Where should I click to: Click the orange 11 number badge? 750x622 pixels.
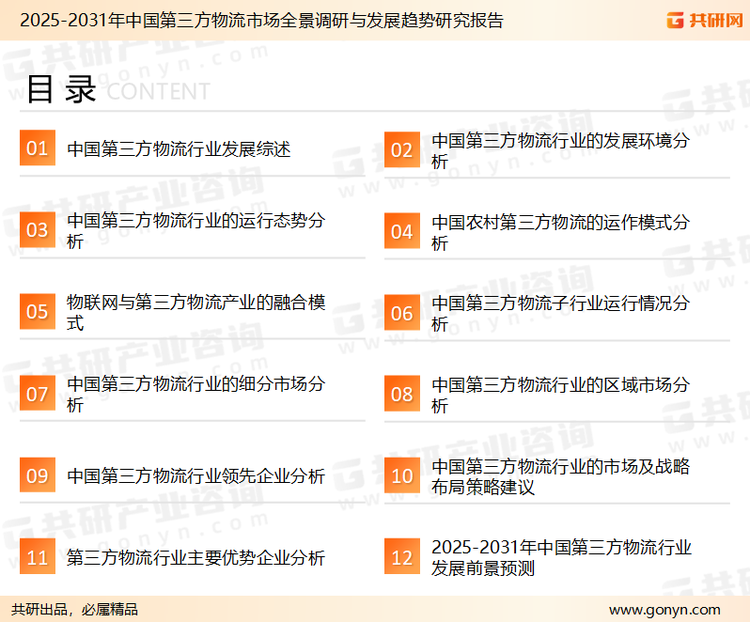37,557
